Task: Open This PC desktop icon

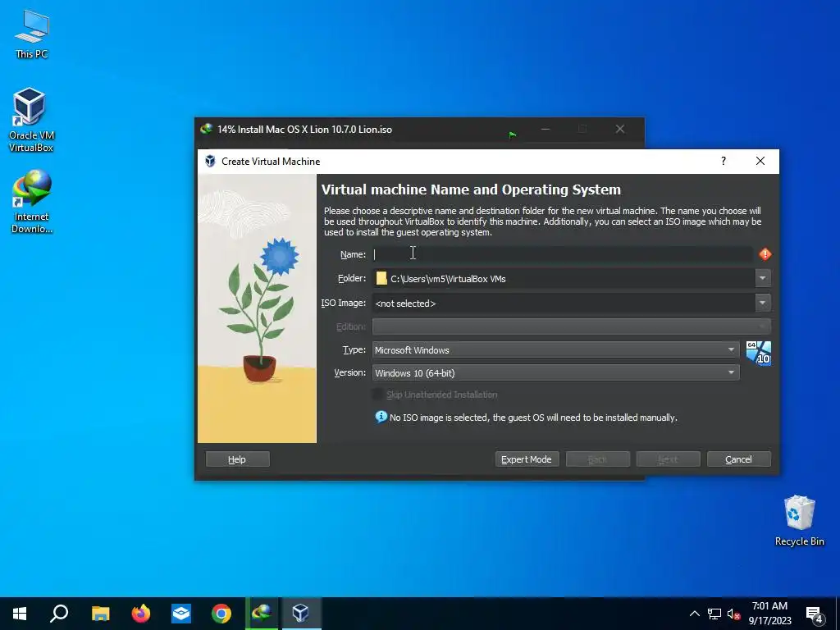Action: 32,34
